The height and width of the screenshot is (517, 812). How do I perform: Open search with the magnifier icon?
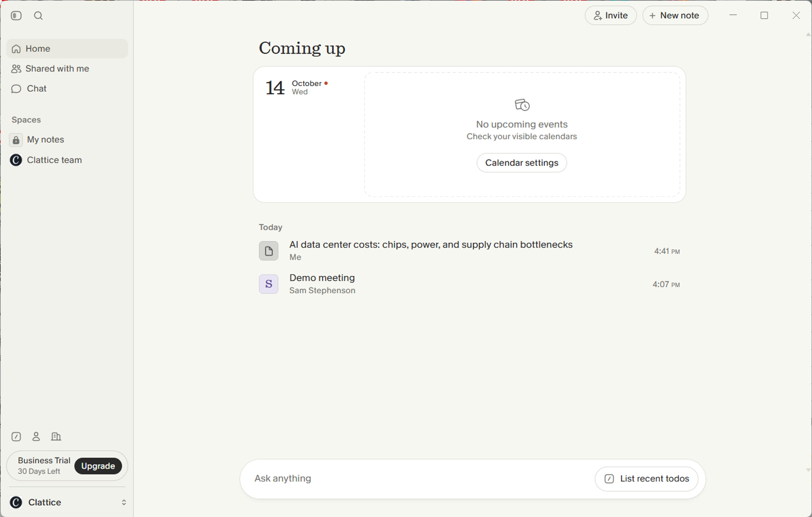(38, 15)
